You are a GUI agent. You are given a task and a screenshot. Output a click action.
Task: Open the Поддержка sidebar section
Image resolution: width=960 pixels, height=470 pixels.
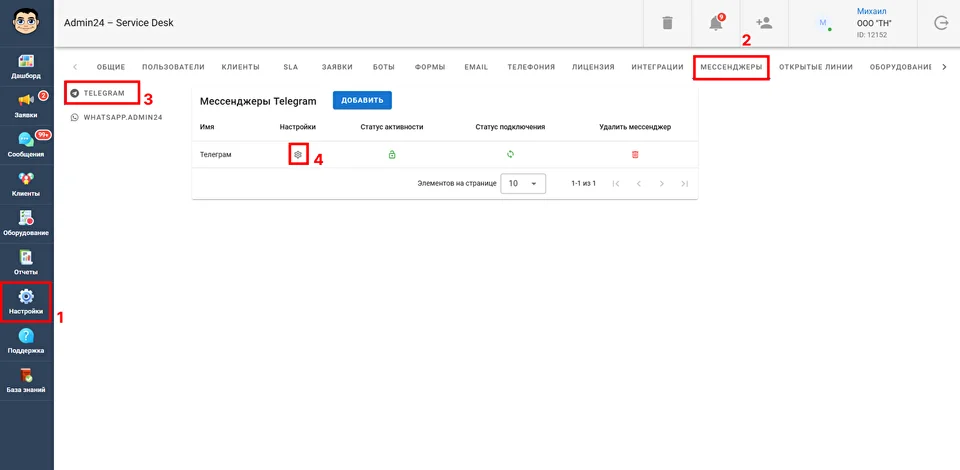[26, 341]
